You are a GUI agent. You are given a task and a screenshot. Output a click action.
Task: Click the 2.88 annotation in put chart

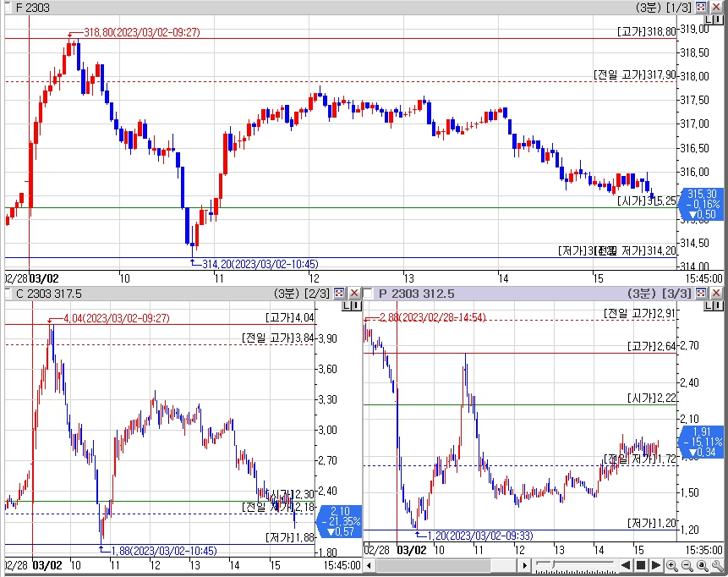point(433,317)
